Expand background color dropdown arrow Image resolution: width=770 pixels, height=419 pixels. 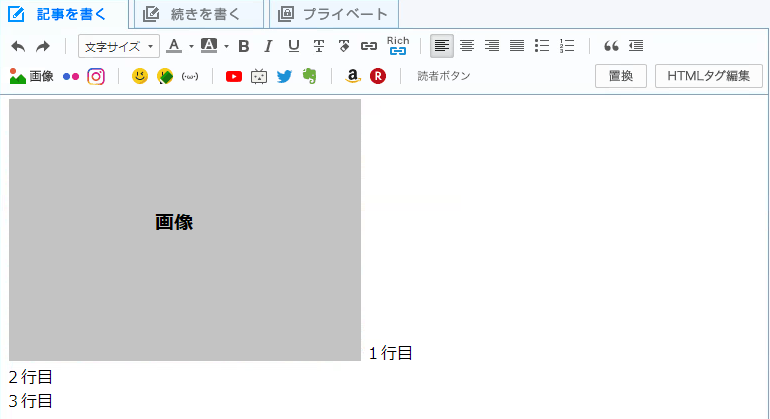tap(226, 46)
